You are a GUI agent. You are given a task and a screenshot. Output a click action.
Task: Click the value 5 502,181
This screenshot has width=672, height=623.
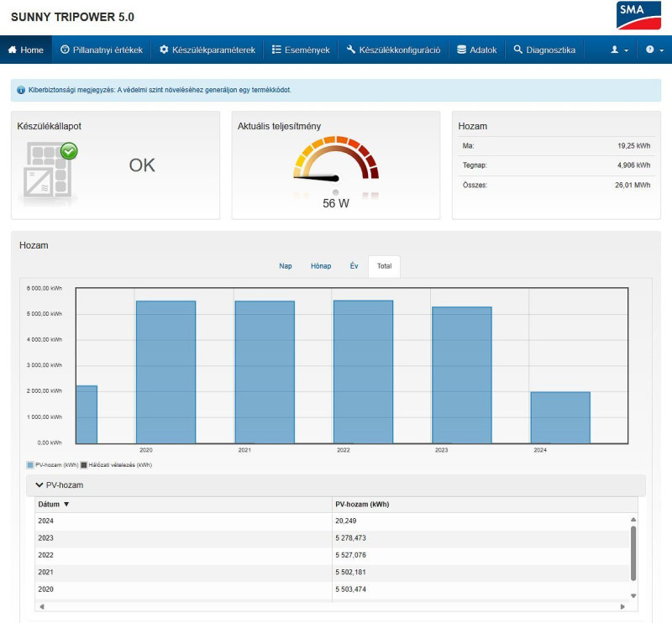tap(350, 573)
